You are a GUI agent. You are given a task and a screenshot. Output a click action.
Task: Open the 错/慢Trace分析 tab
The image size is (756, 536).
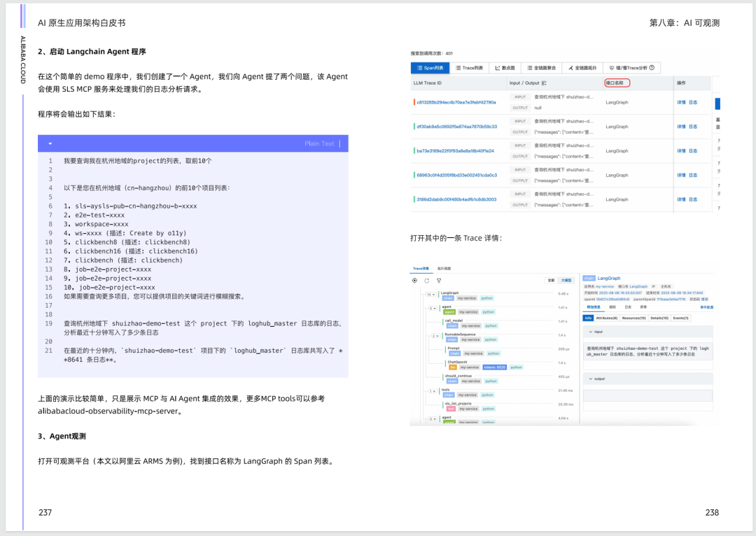pyautogui.click(x=631, y=68)
